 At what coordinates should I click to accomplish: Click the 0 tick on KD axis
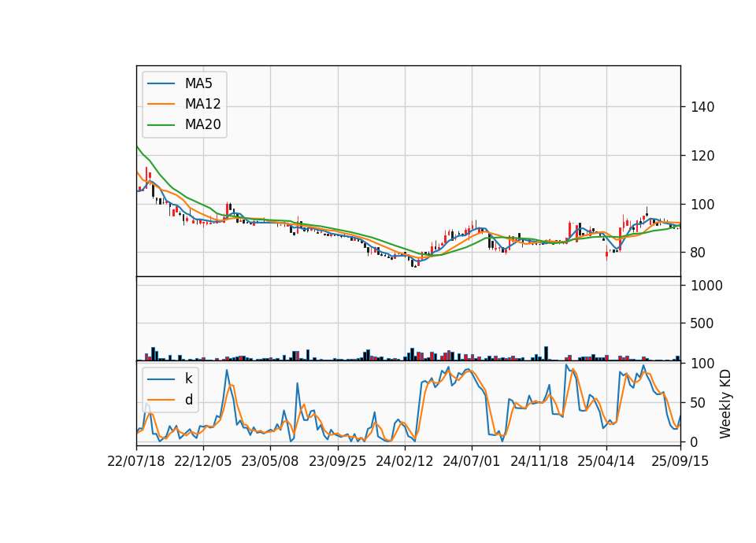(x=694, y=441)
